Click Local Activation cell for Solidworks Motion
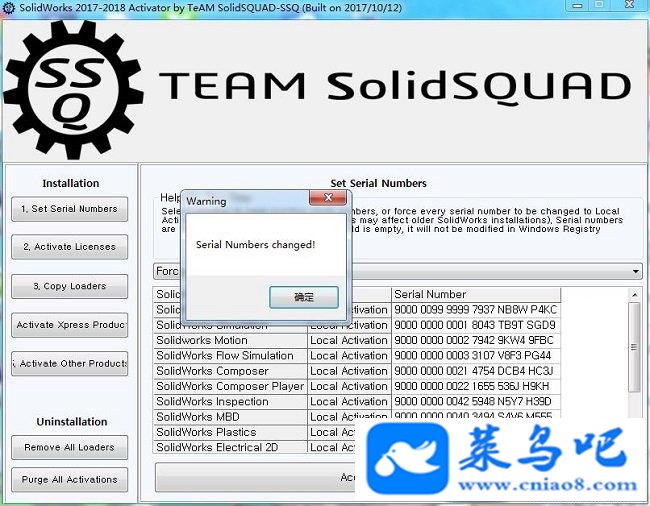 click(x=349, y=340)
